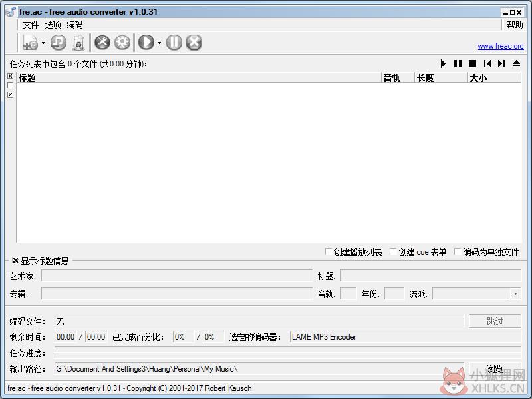Click the 任务进度 progress bar
Viewport: 532px width, 399px height.
pyautogui.click(x=288, y=353)
